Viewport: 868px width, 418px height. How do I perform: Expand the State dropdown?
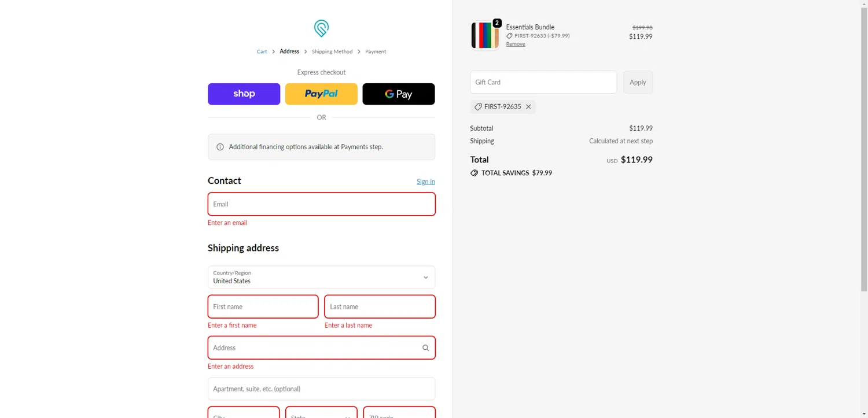(x=321, y=413)
